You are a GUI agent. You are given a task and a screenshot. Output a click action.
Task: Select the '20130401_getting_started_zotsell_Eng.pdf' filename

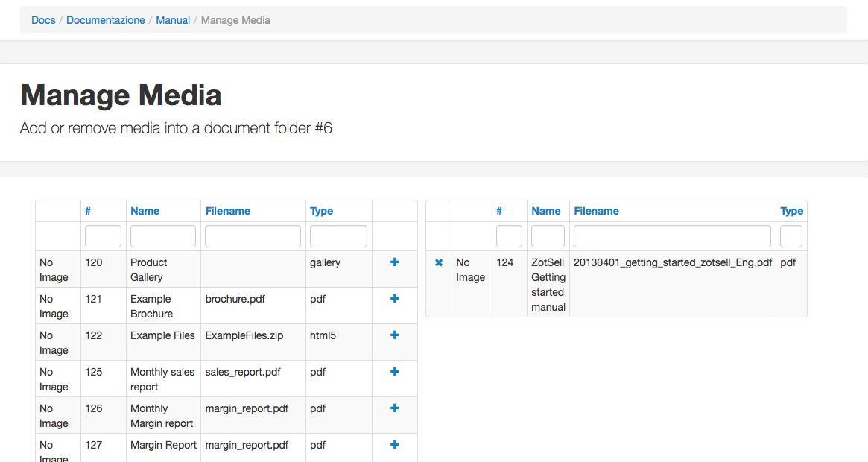point(673,262)
